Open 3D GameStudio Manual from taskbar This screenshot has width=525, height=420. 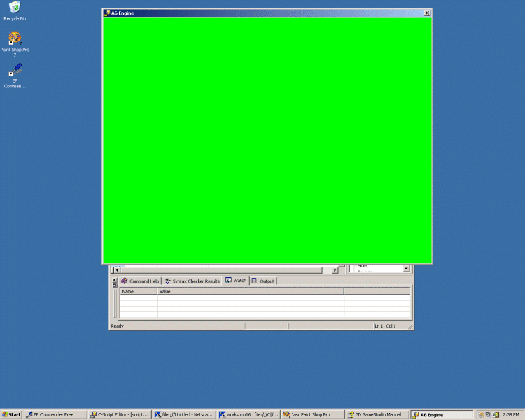378,414
